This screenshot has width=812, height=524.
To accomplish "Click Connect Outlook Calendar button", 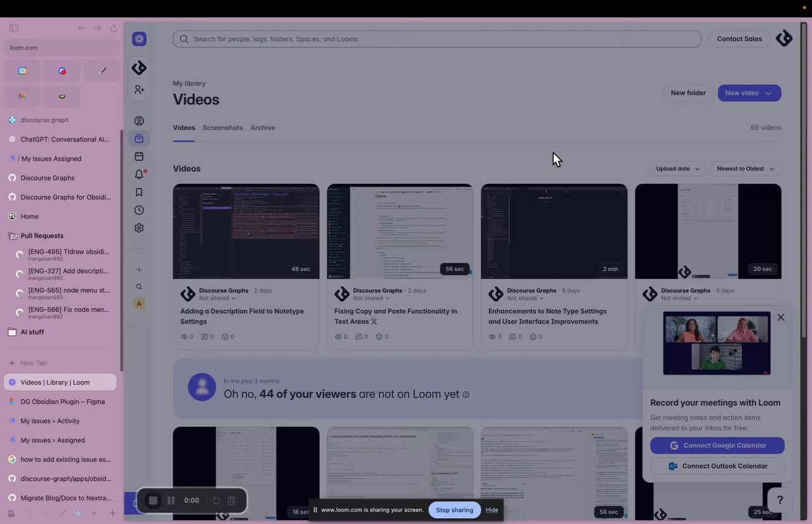I will (717, 466).
